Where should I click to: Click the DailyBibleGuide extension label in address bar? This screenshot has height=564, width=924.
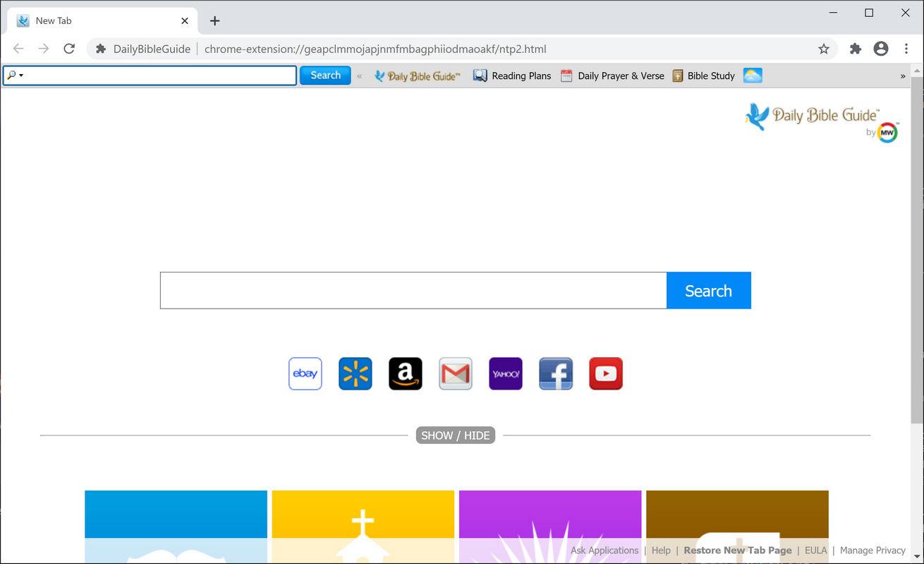click(x=152, y=49)
